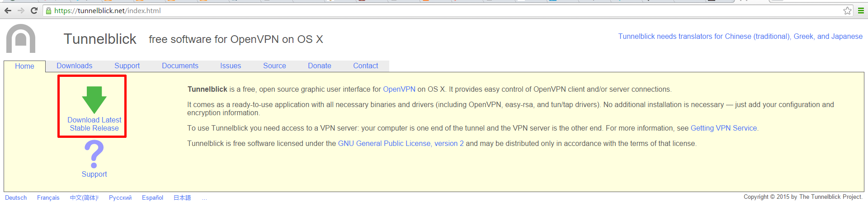
Task: Open the Source tab
Action: 274,66
